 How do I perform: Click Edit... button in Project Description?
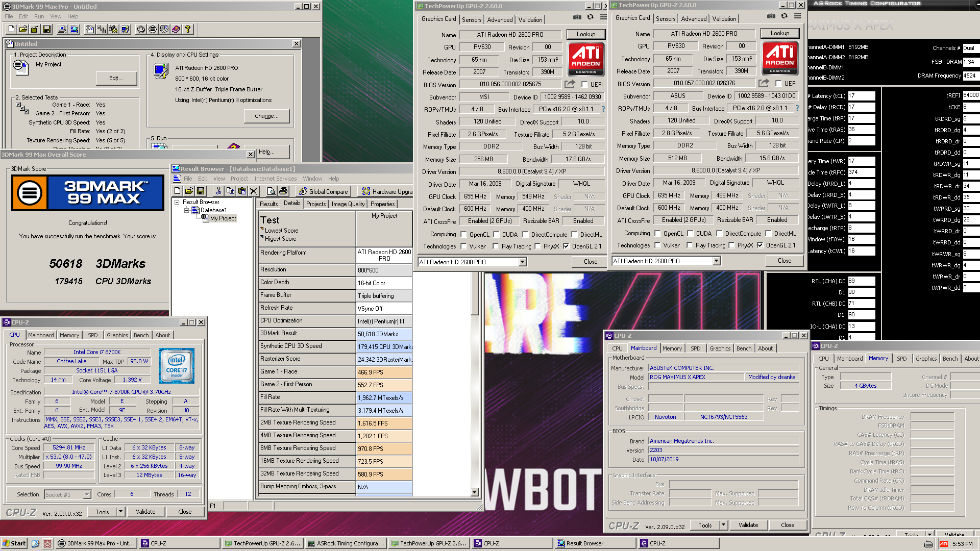[x=116, y=78]
